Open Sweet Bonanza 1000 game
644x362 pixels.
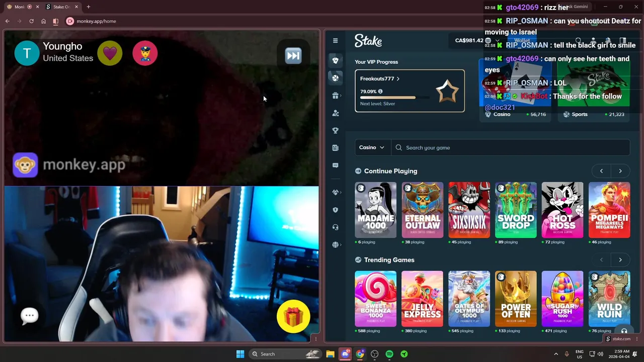(375, 299)
